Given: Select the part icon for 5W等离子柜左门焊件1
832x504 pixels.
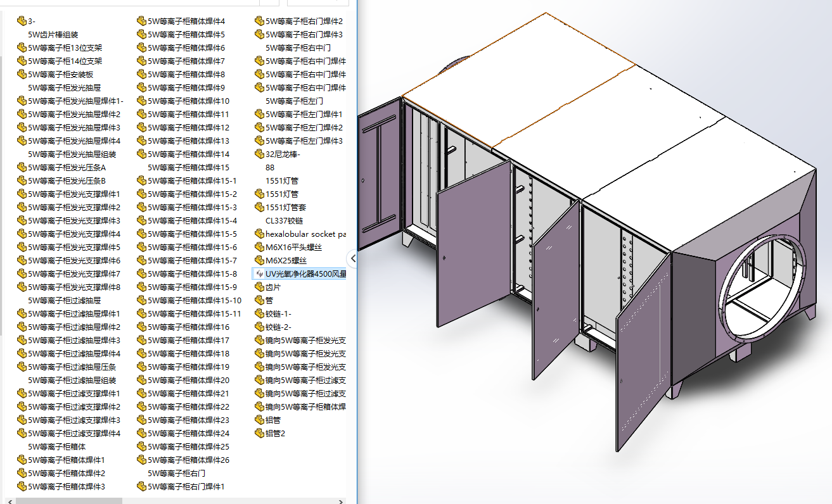Looking at the screenshot, I should click(x=259, y=114).
